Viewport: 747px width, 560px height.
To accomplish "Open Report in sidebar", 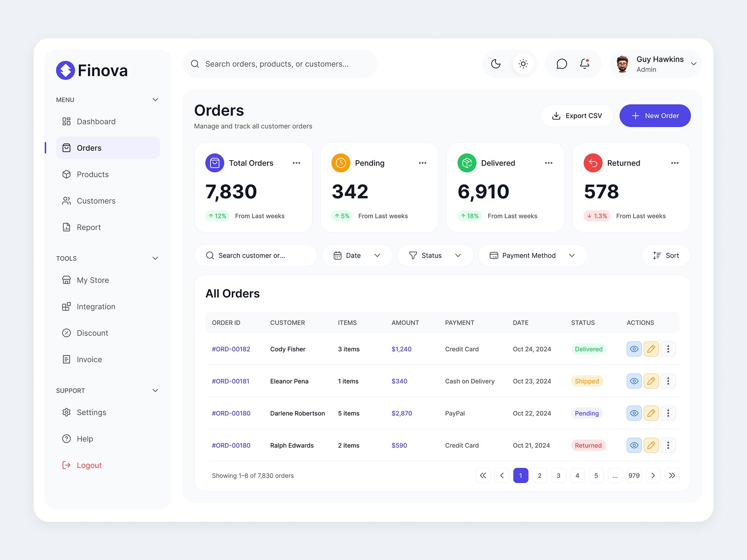I will coord(108,227).
